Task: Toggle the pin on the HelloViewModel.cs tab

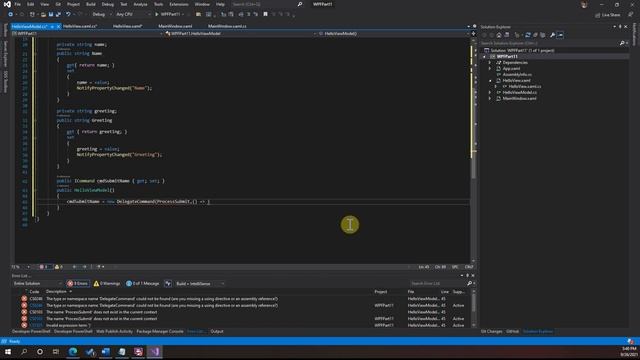Action: pyautogui.click(x=52, y=27)
